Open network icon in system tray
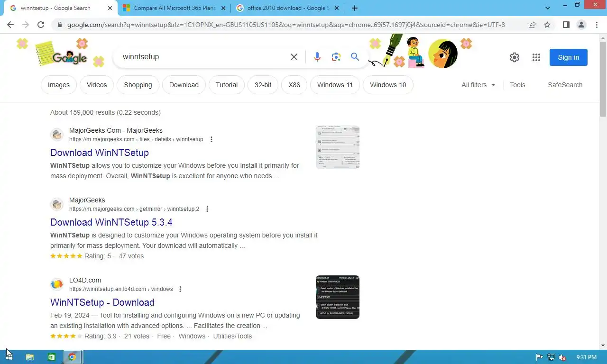Viewport: 607px width, 364px height. (551, 357)
